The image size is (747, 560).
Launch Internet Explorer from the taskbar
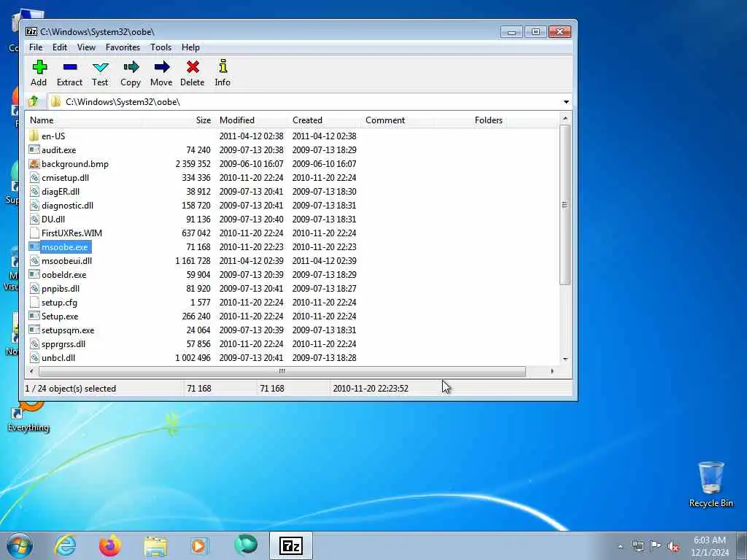(x=65, y=545)
